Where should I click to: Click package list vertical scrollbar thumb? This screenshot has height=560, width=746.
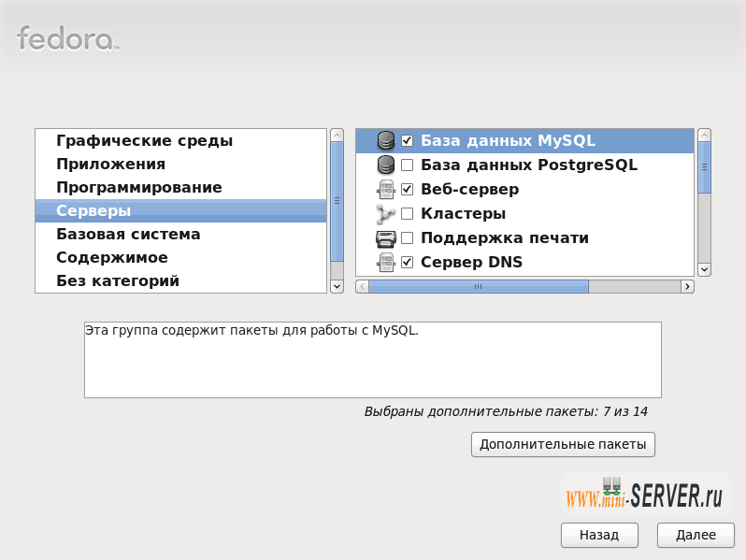pos(704,167)
